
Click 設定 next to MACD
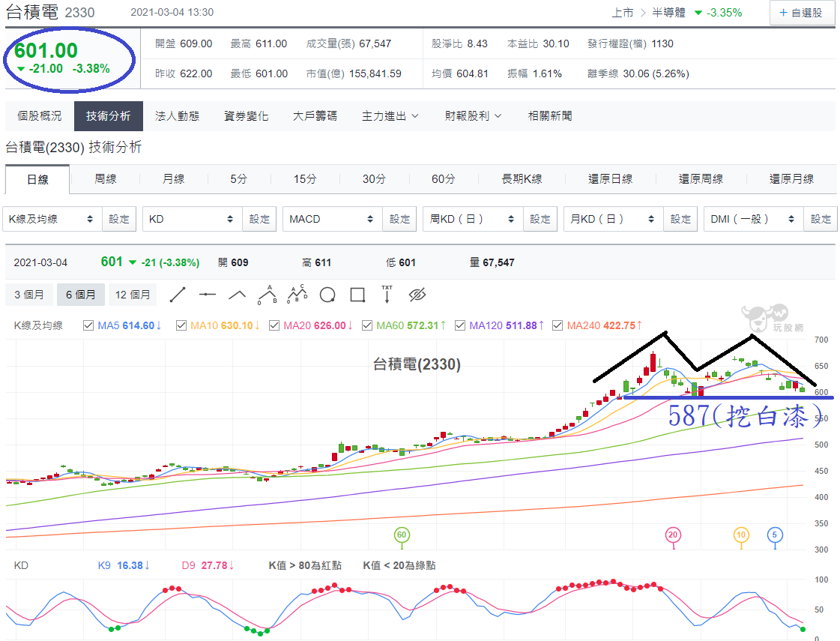[399, 219]
